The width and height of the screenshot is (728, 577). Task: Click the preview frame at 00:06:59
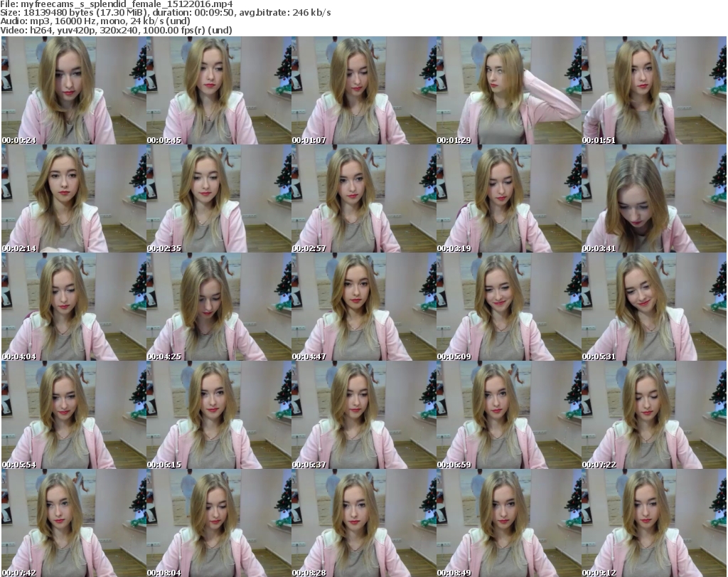[x=508, y=415]
